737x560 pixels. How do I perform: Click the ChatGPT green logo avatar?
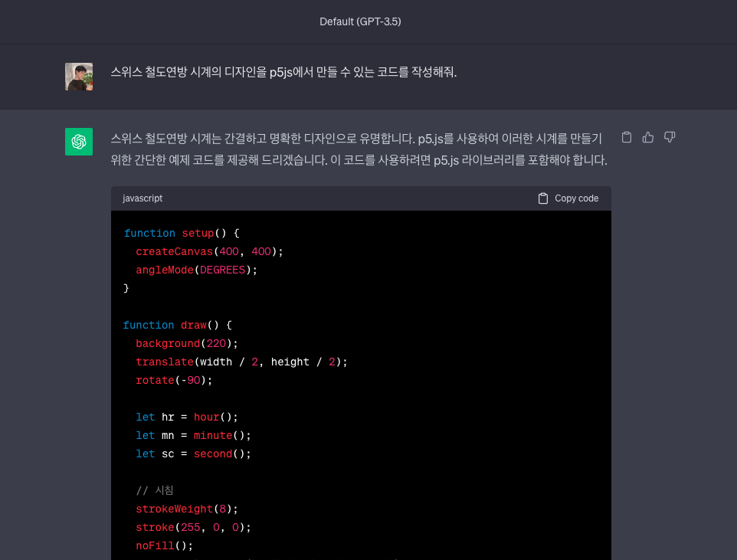77,142
